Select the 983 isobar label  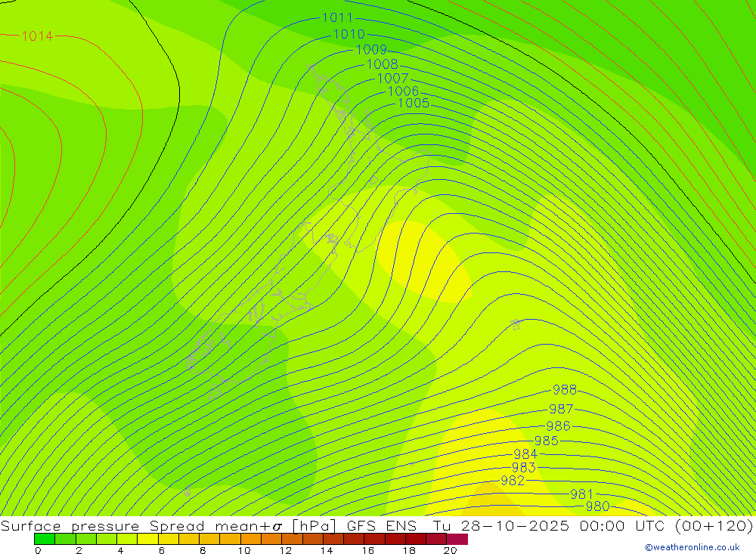[x=524, y=468]
